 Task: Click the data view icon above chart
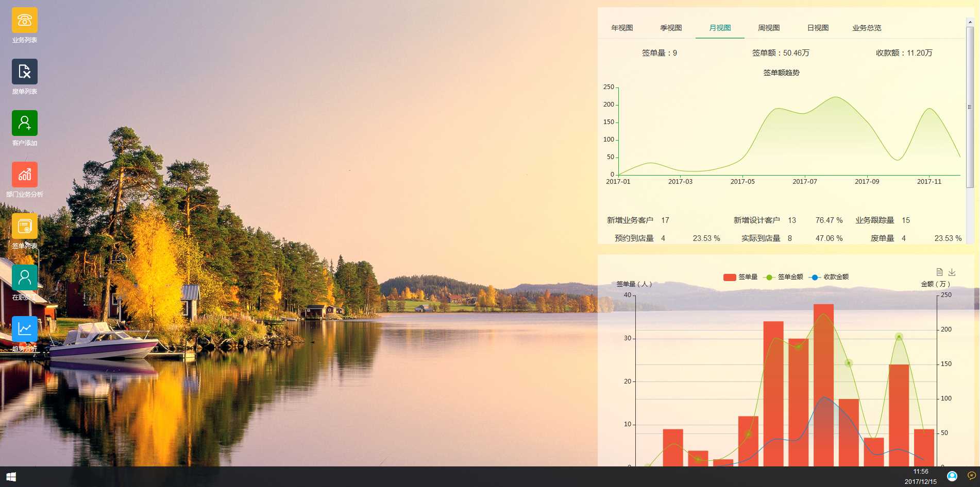tap(939, 272)
